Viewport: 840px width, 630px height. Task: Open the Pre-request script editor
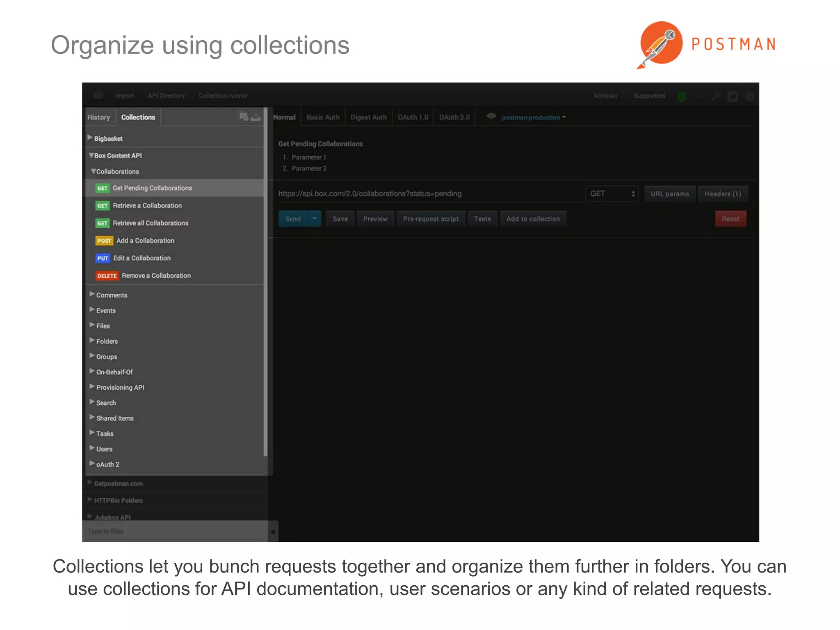pyautogui.click(x=431, y=219)
